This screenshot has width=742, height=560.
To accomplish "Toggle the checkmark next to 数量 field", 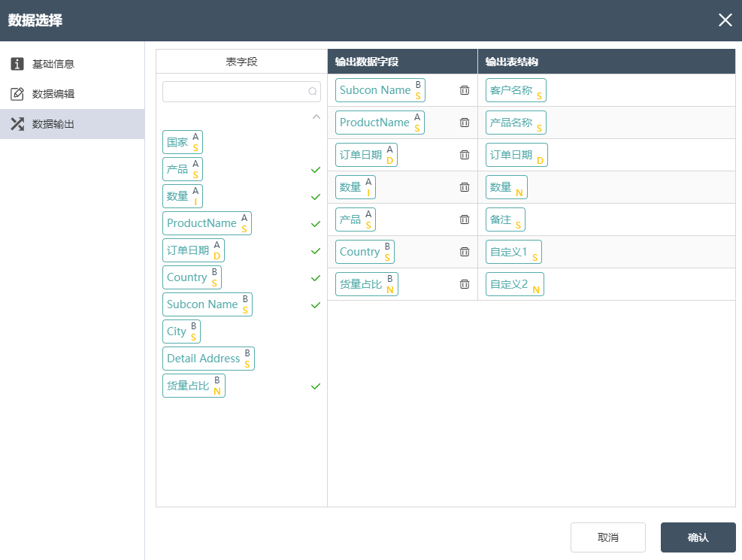I will (316, 197).
